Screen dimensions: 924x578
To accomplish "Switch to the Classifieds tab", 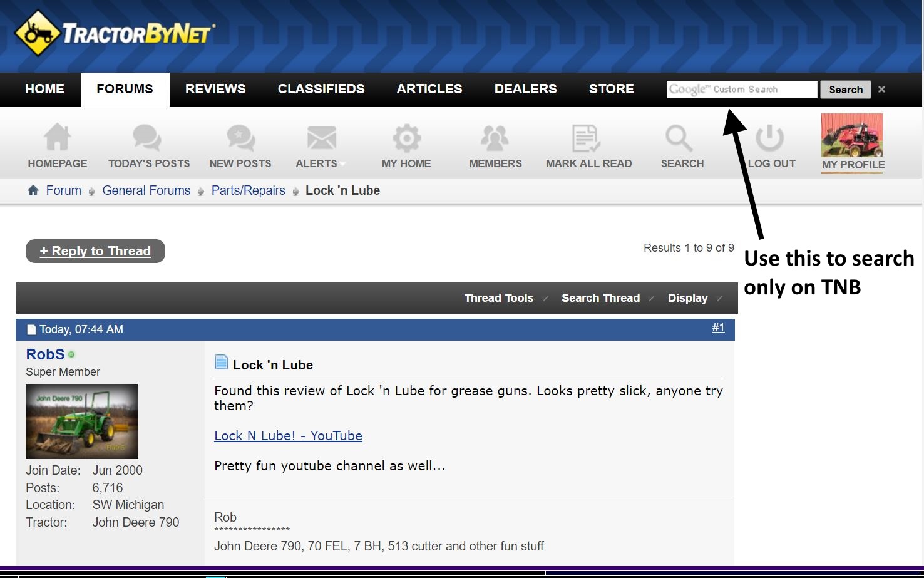I will [321, 89].
